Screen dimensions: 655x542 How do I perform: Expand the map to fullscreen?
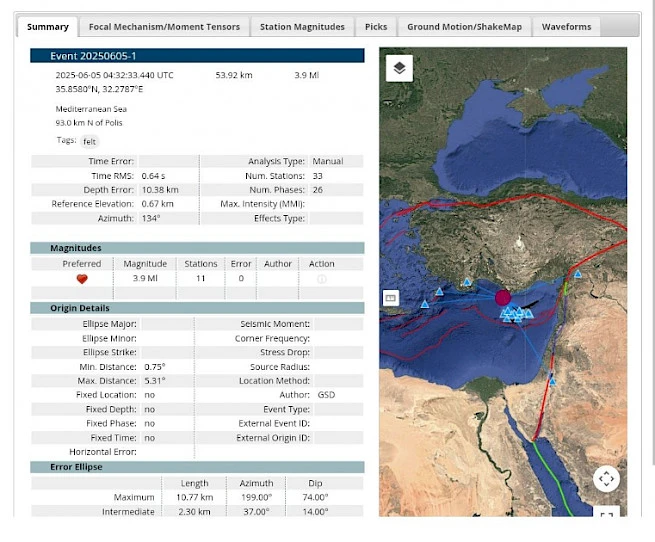pos(606,515)
